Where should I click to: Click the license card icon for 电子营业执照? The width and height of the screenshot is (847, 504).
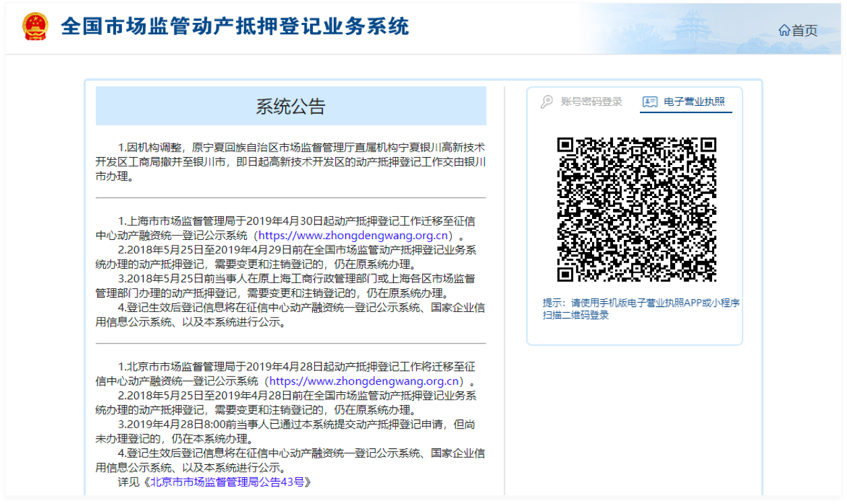(649, 102)
